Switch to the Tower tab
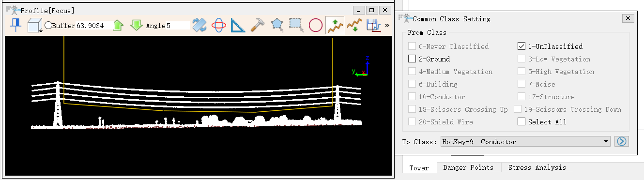The height and width of the screenshot is (180, 644). click(419, 168)
